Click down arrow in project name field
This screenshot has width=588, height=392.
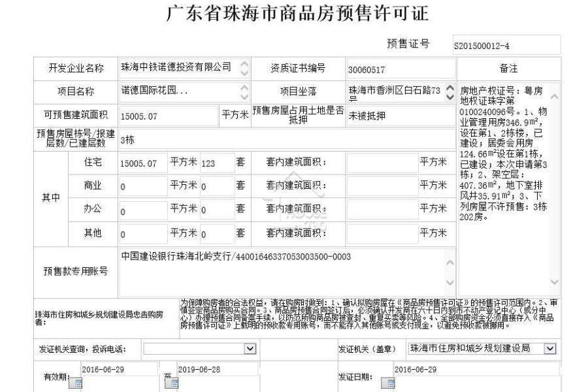pyautogui.click(x=244, y=97)
